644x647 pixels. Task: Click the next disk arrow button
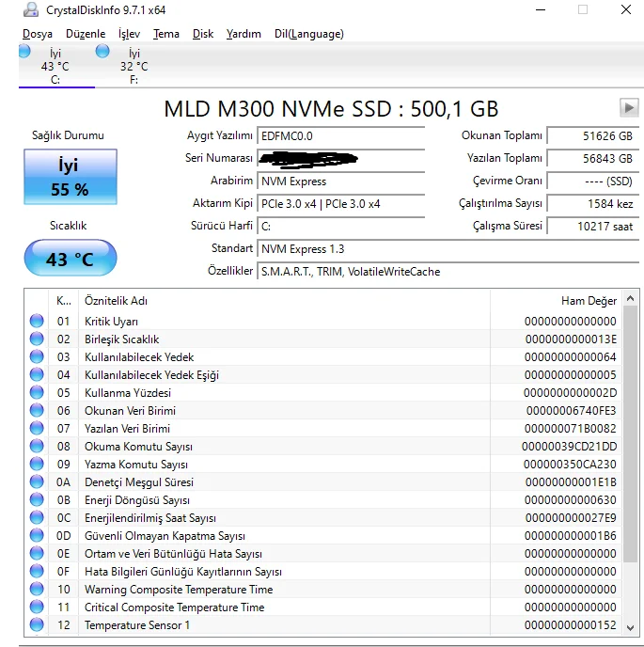click(x=629, y=108)
